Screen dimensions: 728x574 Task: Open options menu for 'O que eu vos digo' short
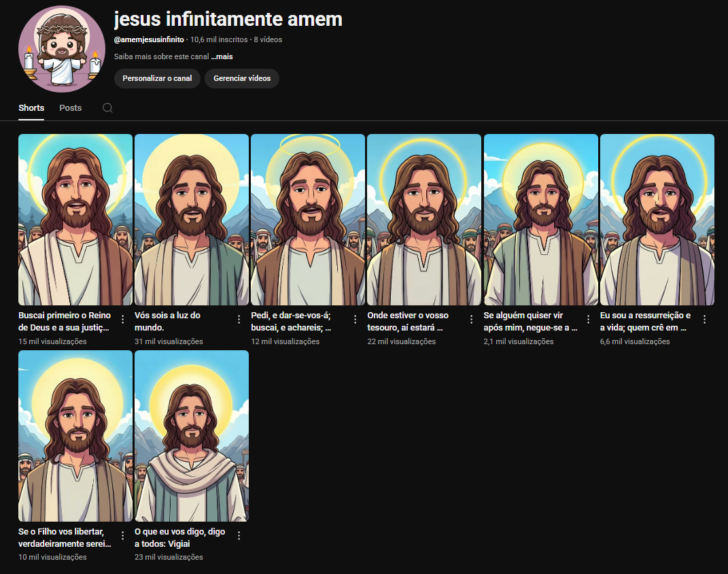(x=239, y=535)
